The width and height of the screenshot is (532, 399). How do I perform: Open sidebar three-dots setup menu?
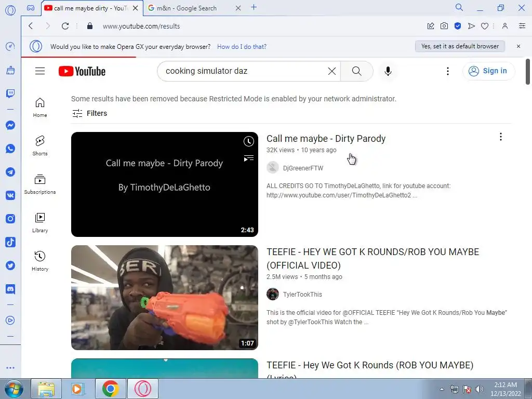point(10,368)
